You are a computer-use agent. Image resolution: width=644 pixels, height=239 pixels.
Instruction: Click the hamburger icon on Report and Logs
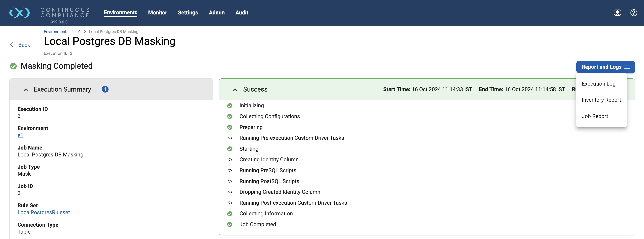(x=628, y=67)
